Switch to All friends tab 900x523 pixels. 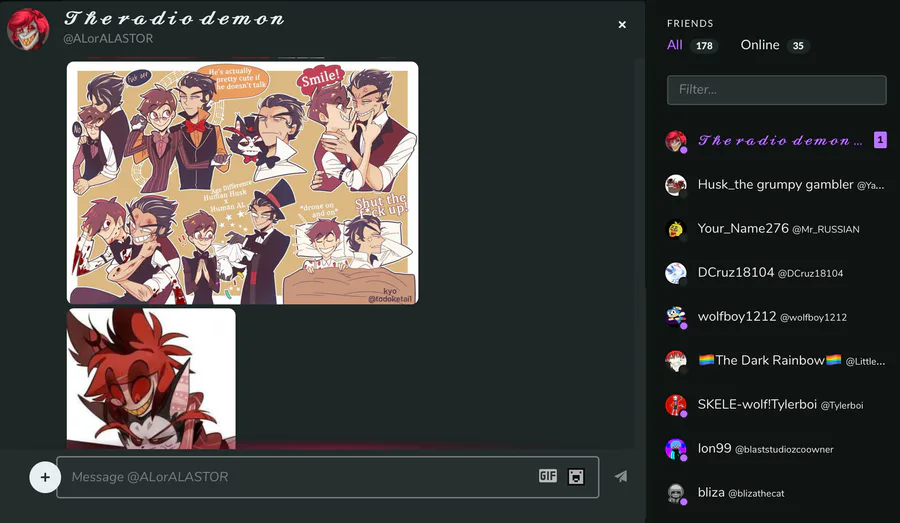point(674,45)
